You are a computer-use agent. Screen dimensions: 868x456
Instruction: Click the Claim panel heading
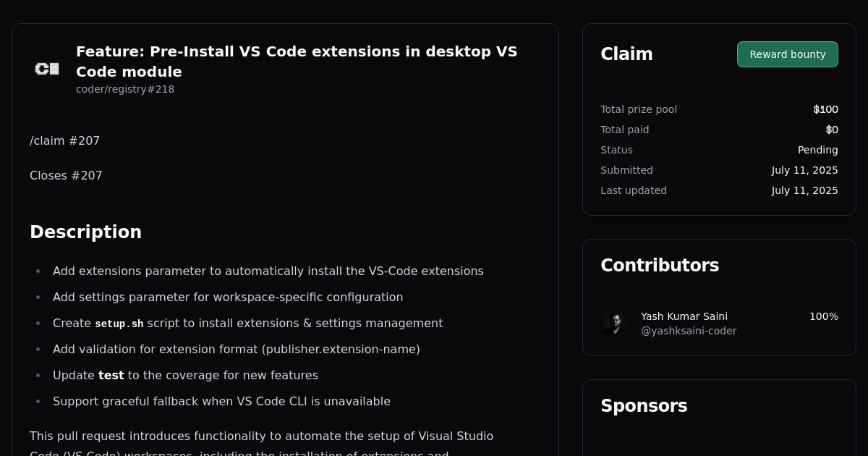tap(626, 54)
